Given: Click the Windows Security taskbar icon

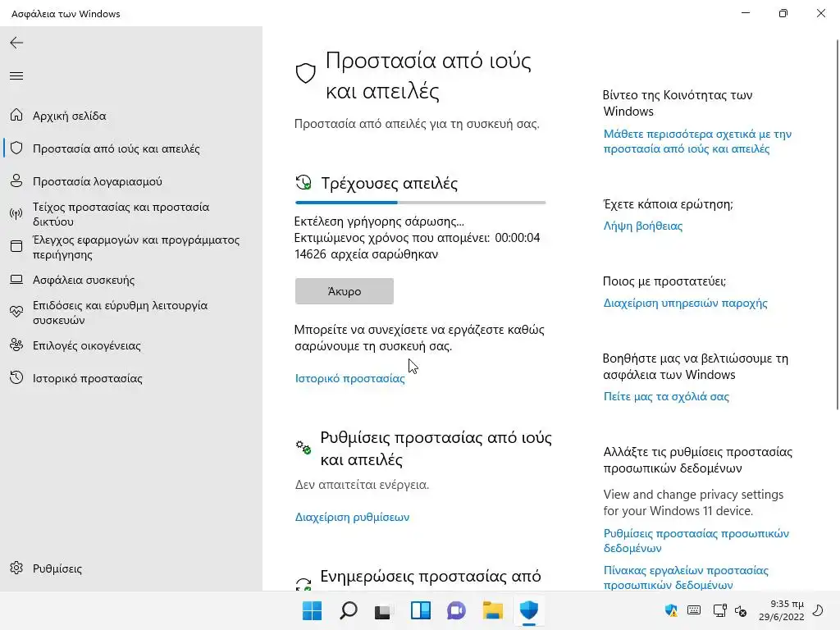Looking at the screenshot, I should coord(529,610).
